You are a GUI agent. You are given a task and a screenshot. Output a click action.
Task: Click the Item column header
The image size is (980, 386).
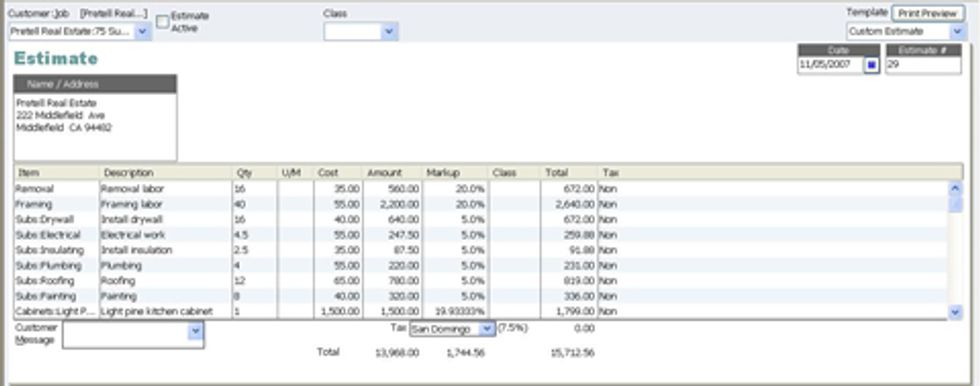pos(56,172)
